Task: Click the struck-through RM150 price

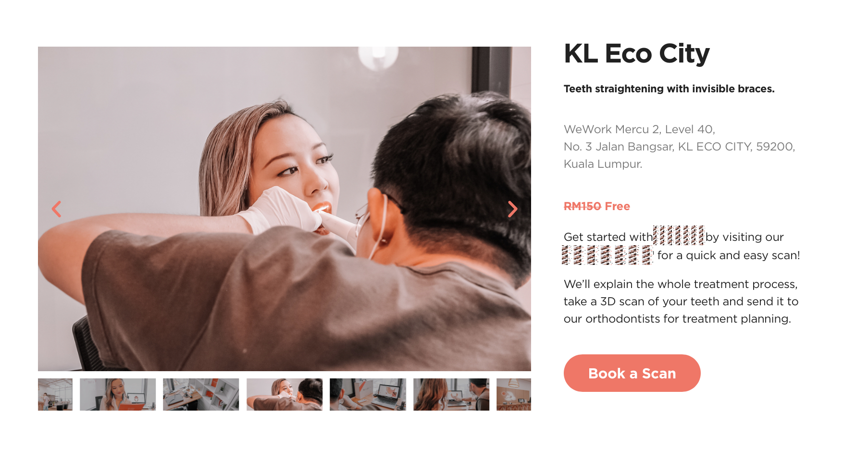Action: click(x=583, y=206)
